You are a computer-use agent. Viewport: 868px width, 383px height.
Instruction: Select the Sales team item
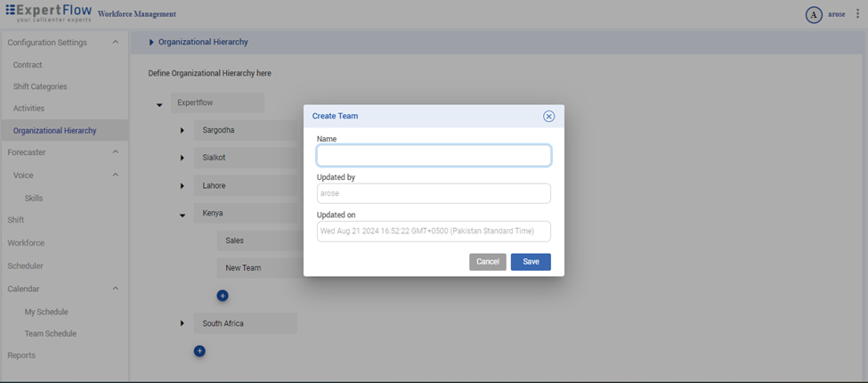pyautogui.click(x=235, y=240)
